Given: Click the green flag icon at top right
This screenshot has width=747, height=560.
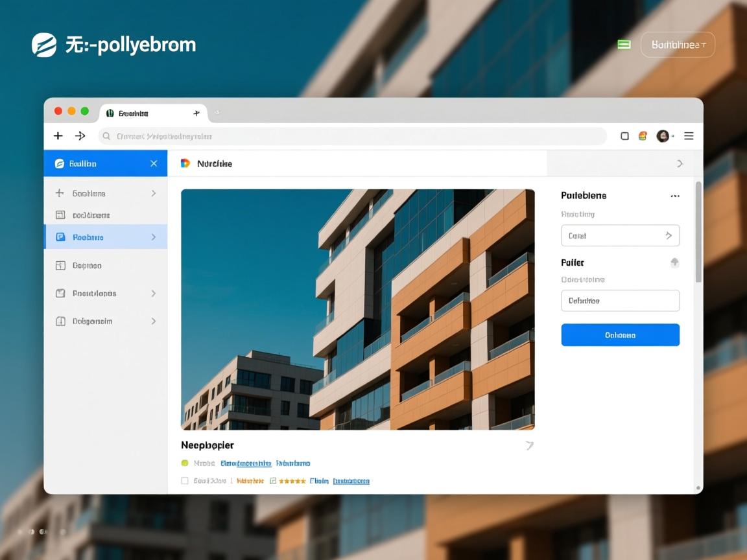Looking at the screenshot, I should tap(624, 44).
